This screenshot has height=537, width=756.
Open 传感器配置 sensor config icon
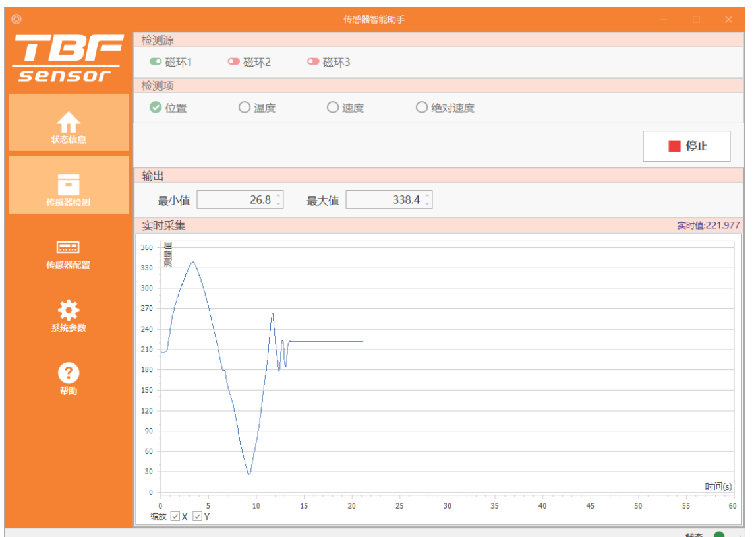(69, 247)
